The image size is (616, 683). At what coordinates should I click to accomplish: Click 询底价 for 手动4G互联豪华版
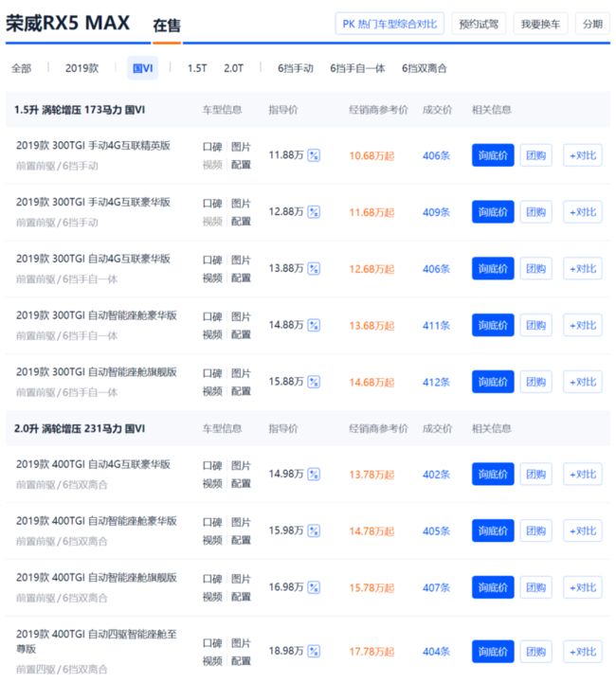[x=493, y=211]
